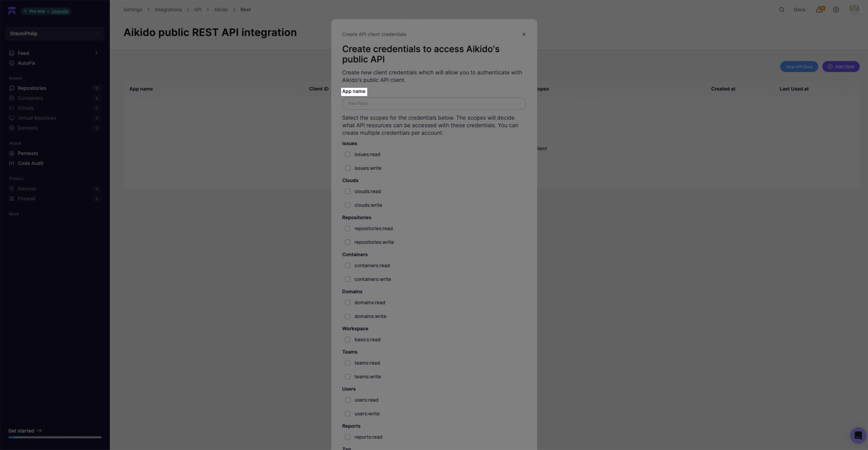Tick the teams:read checkbox

tap(348, 363)
